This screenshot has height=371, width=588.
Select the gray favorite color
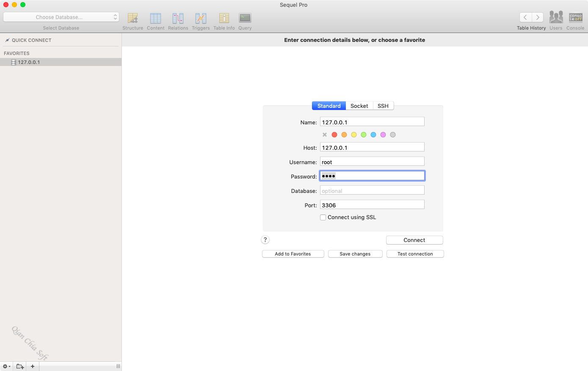click(393, 135)
